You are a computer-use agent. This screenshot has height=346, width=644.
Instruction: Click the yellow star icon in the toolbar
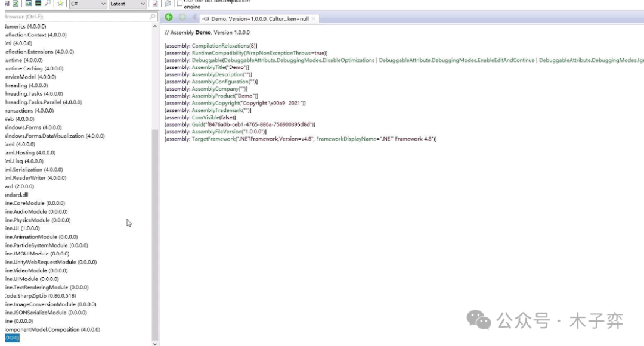coord(60,4)
